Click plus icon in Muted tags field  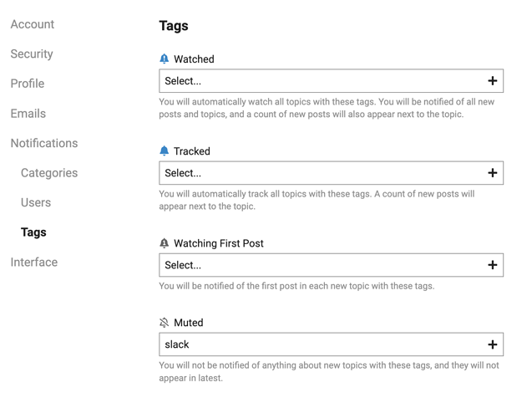(492, 344)
